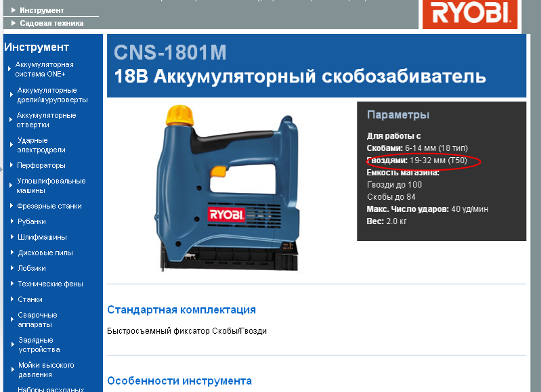Viewport: 541px width, 392px height.
Task: Click arrow next to Инструмент in top menu
Action: tap(13, 10)
